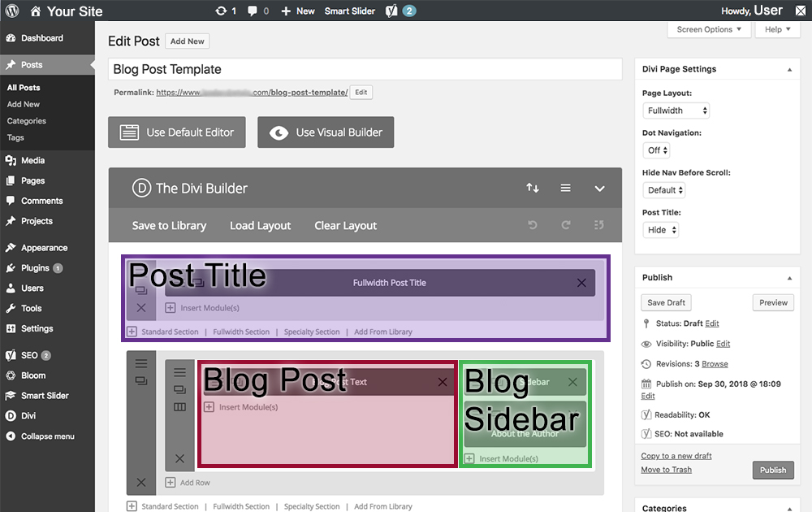
Task: Click the Add New button beside Edit Post
Action: [x=187, y=41]
